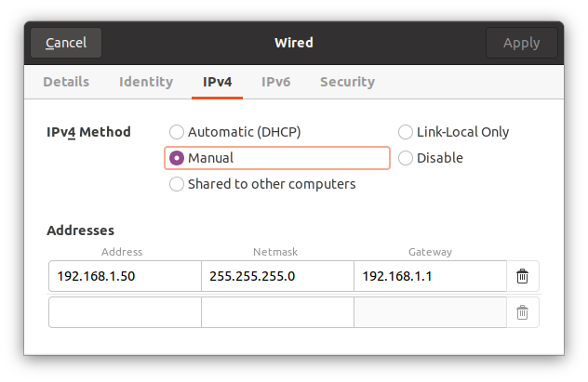The width and height of the screenshot is (588, 382).
Task: Click the Apply button
Action: tap(521, 43)
